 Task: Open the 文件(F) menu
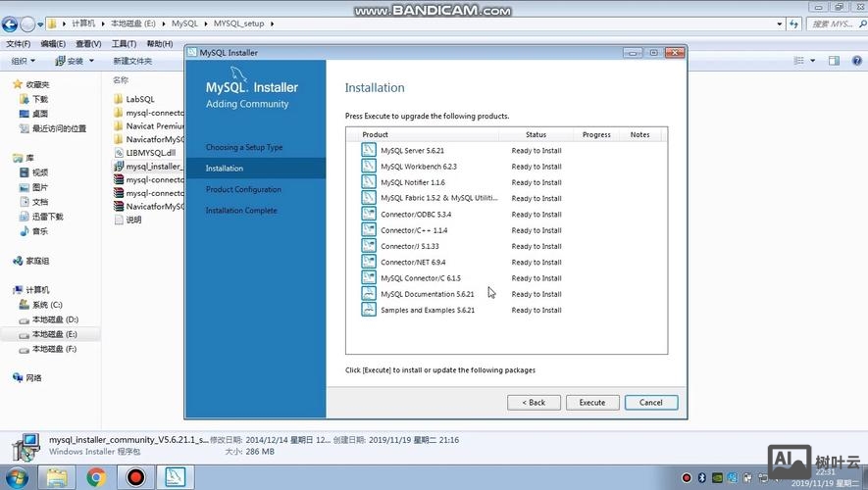pyautogui.click(x=19, y=44)
